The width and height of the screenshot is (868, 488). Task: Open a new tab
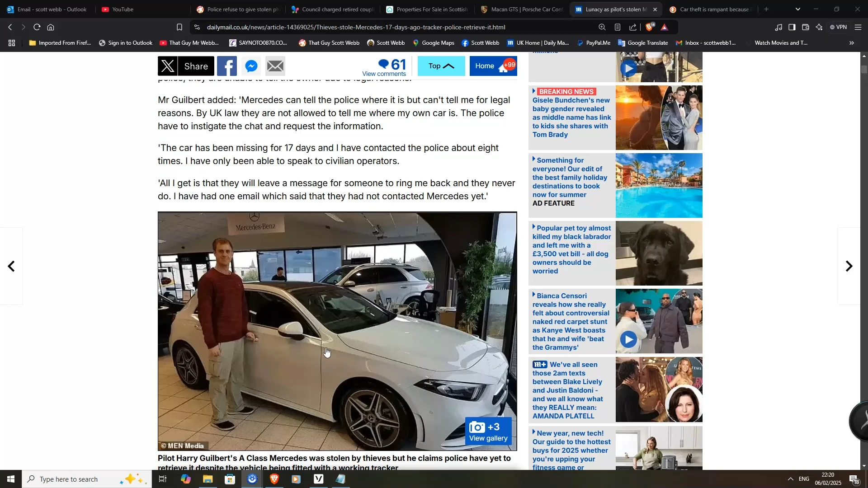pos(766,9)
